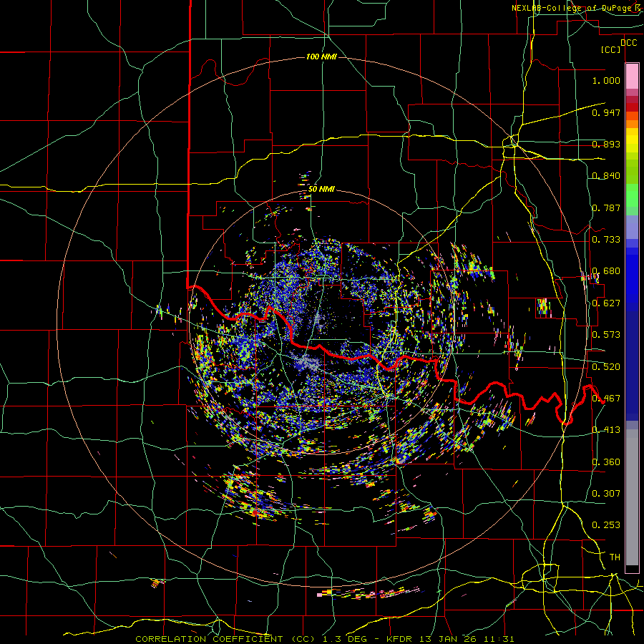Click the 100 NMI range ring label
Image resolution: width=644 pixels, height=644 pixels.
tap(321, 57)
